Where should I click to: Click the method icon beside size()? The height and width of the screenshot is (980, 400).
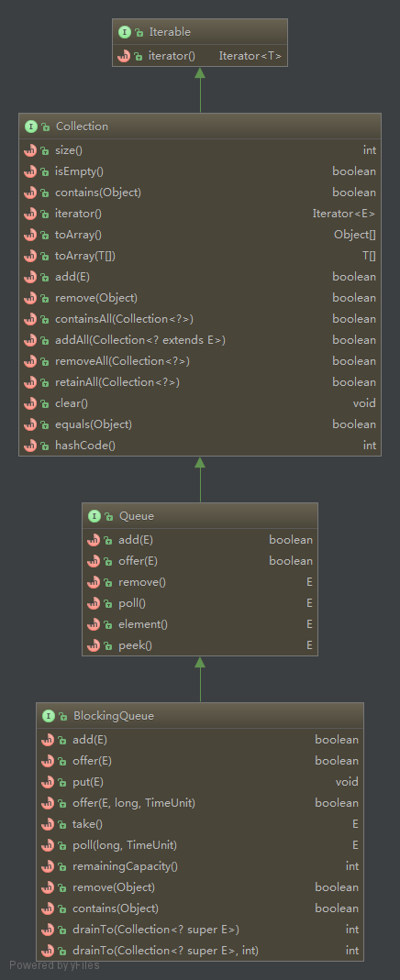[30, 150]
